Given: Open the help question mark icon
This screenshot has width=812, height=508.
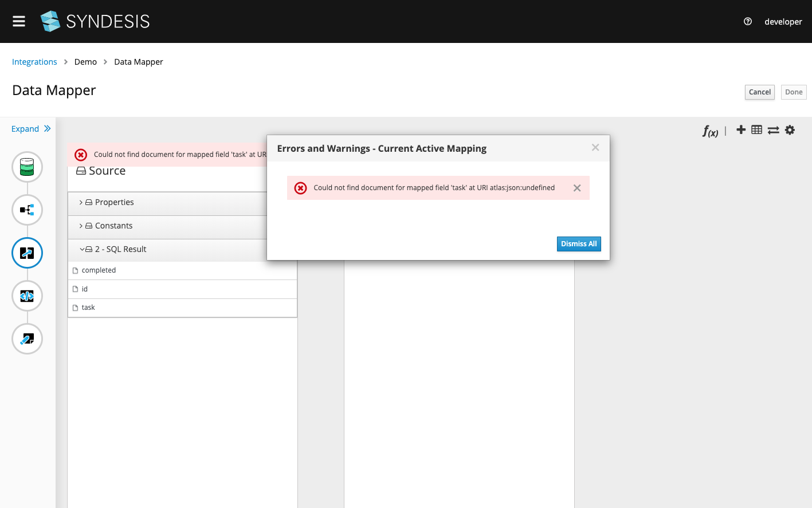Looking at the screenshot, I should 748,21.
